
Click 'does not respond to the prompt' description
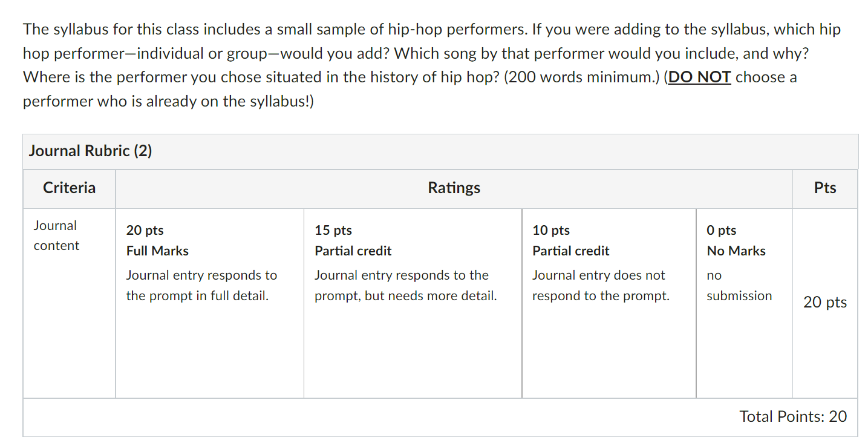pos(601,286)
